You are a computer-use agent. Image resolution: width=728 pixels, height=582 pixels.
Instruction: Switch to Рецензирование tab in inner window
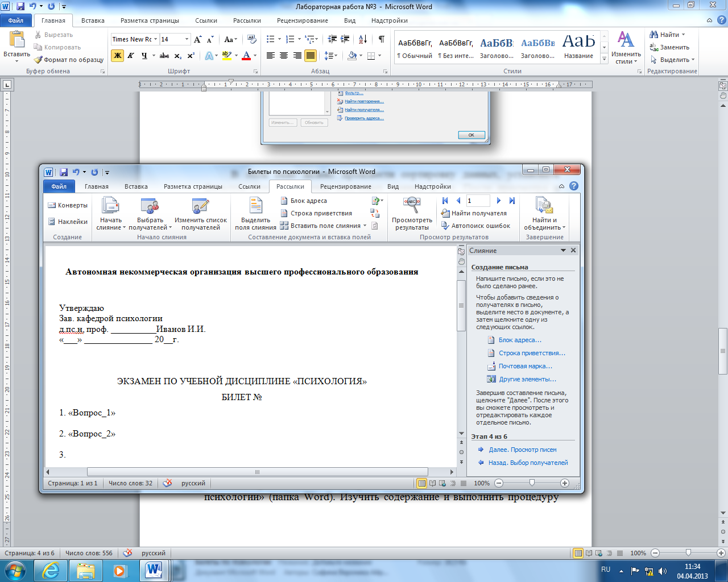point(345,186)
